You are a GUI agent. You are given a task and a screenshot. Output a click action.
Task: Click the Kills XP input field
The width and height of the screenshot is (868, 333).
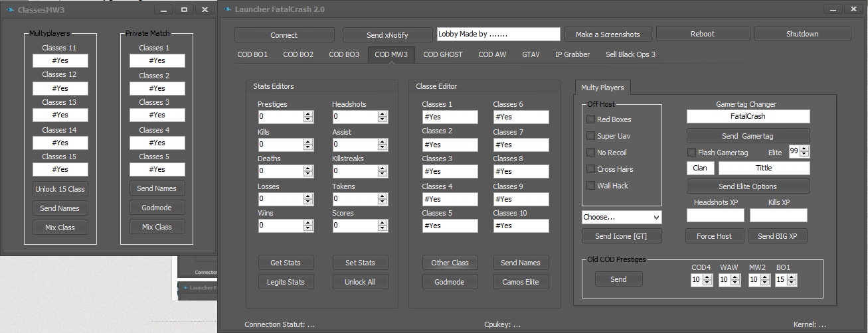coord(778,215)
